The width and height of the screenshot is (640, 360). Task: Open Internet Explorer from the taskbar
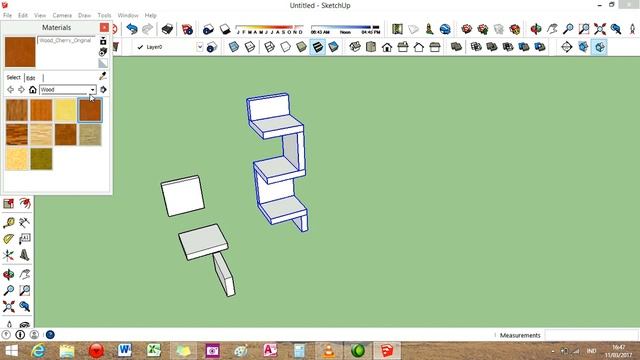(x=38, y=351)
